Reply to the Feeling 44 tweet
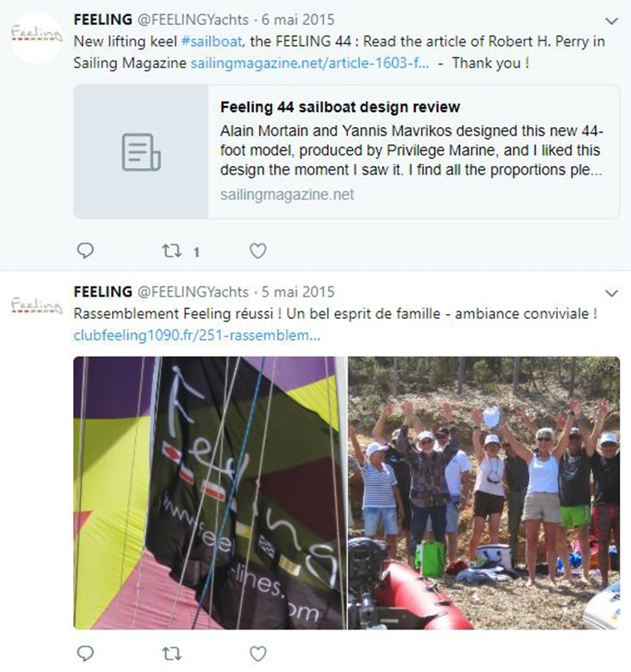 click(86, 250)
